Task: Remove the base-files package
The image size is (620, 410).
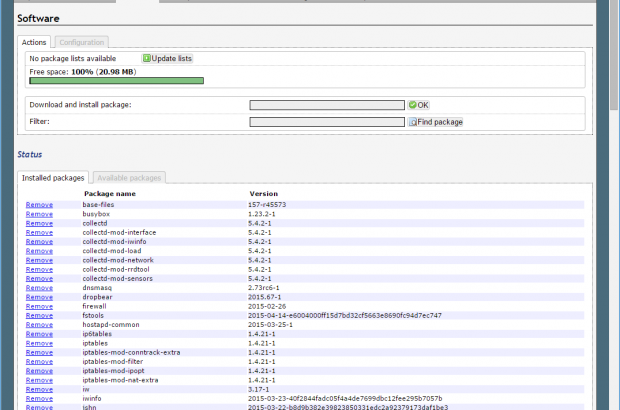Action: (x=39, y=205)
